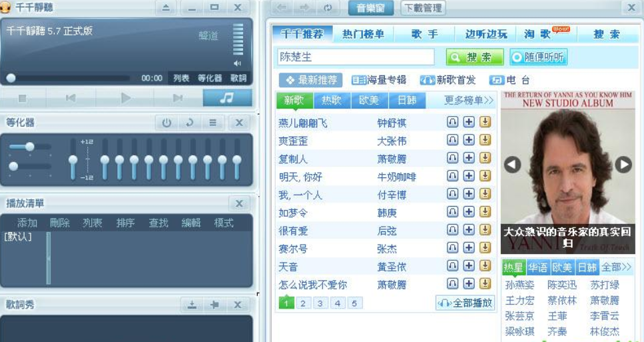The width and height of the screenshot is (644, 342).
Task: Select the 热歌 chart tab
Action: pyautogui.click(x=332, y=100)
